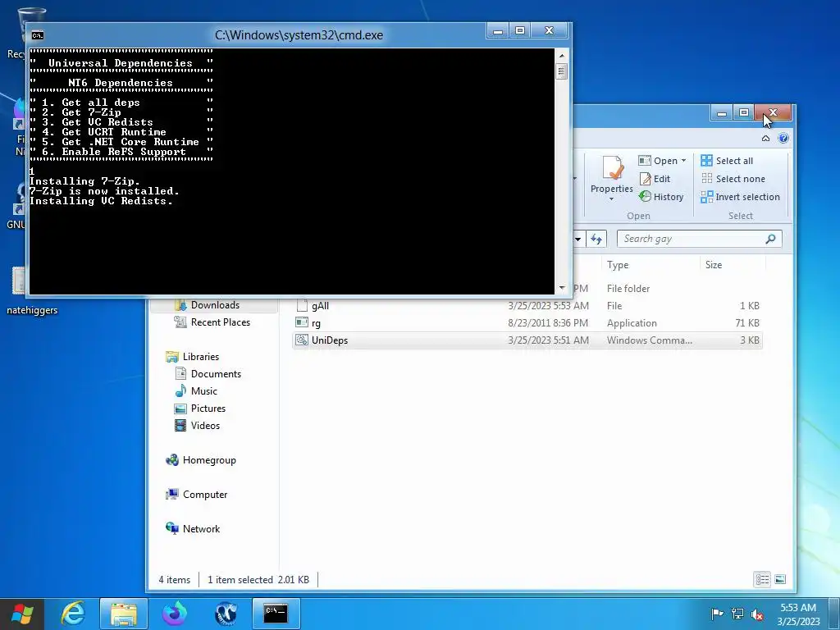This screenshot has height=630, width=840.
Task: Open Downloads in navigation pane
Action: pyautogui.click(x=215, y=305)
